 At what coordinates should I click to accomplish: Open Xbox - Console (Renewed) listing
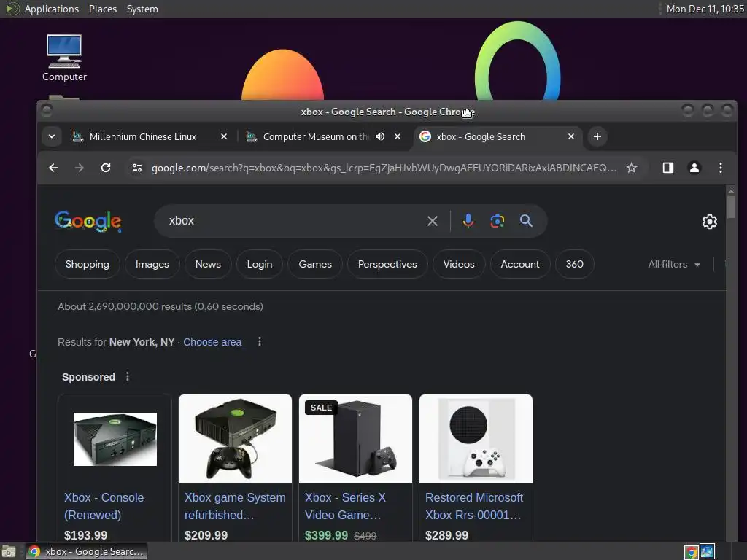click(104, 506)
